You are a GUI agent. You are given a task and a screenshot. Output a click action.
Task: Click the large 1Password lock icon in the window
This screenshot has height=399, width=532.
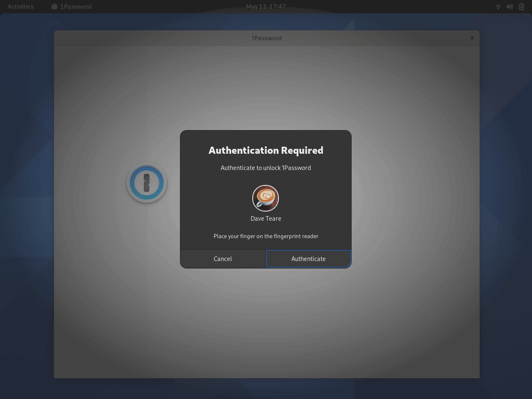coord(146,183)
